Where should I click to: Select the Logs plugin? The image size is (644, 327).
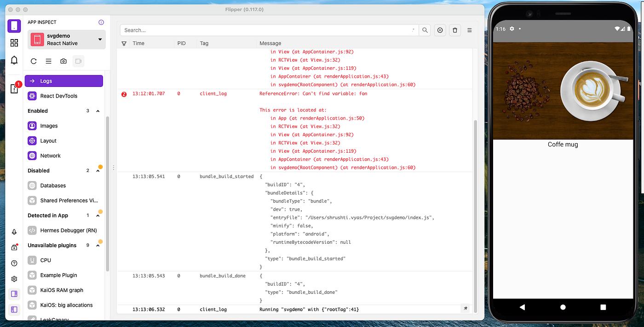pyautogui.click(x=64, y=81)
